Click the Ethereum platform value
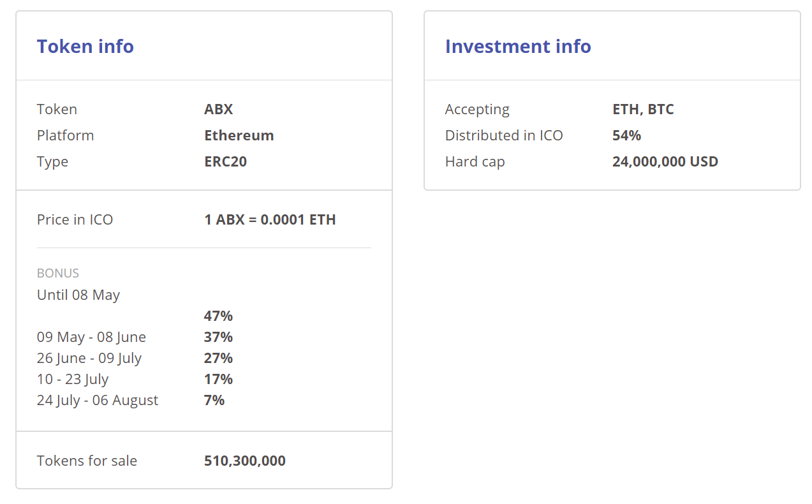This screenshot has height=504, width=812. (x=239, y=135)
